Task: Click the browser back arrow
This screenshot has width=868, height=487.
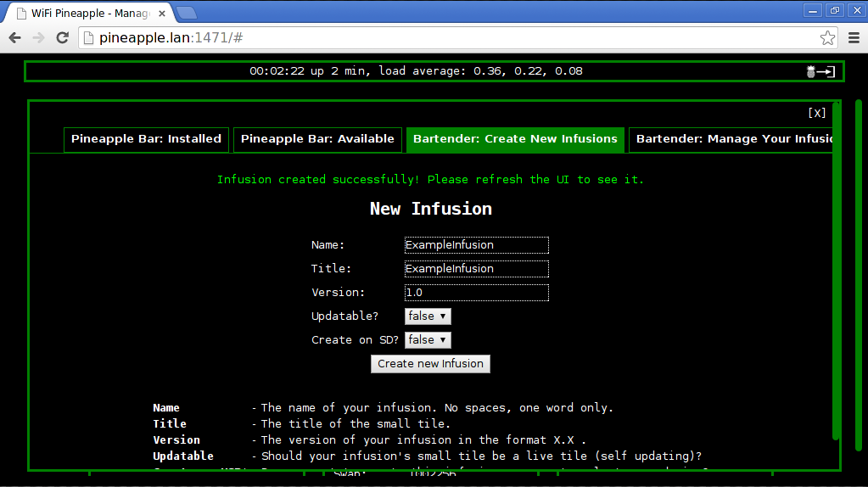Action: (14, 37)
